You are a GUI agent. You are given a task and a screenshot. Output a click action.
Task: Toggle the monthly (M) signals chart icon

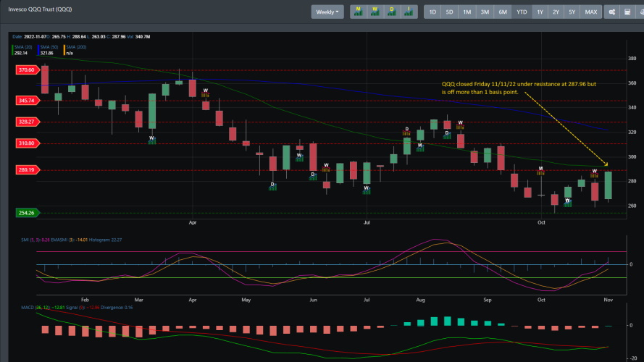[x=358, y=12]
